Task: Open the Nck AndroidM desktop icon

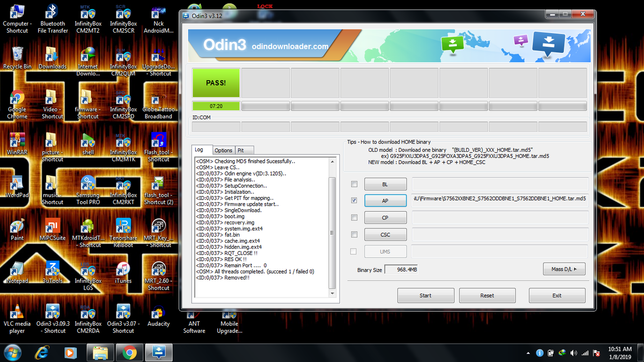Action: 158,20
